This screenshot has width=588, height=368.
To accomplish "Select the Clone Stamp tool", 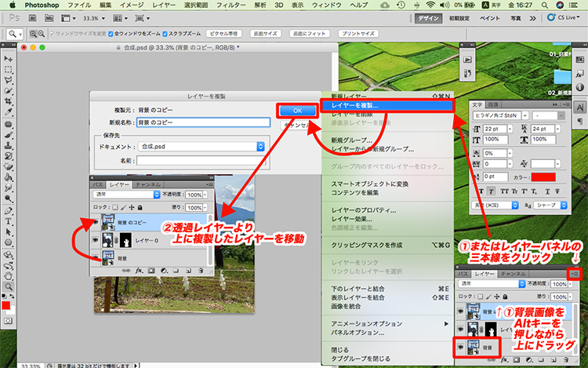I will (8, 145).
